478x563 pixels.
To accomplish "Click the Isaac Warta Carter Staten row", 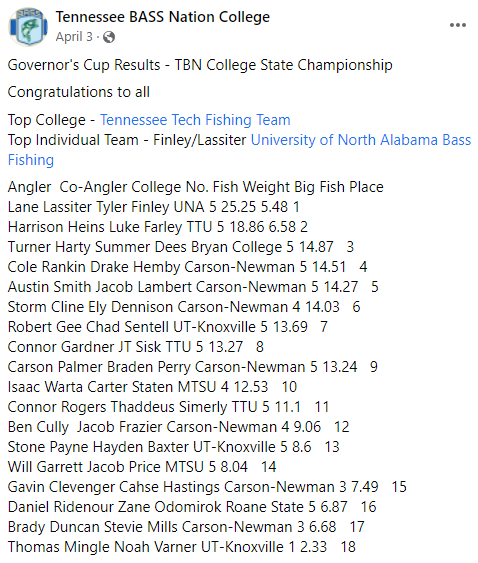I will (x=153, y=387).
